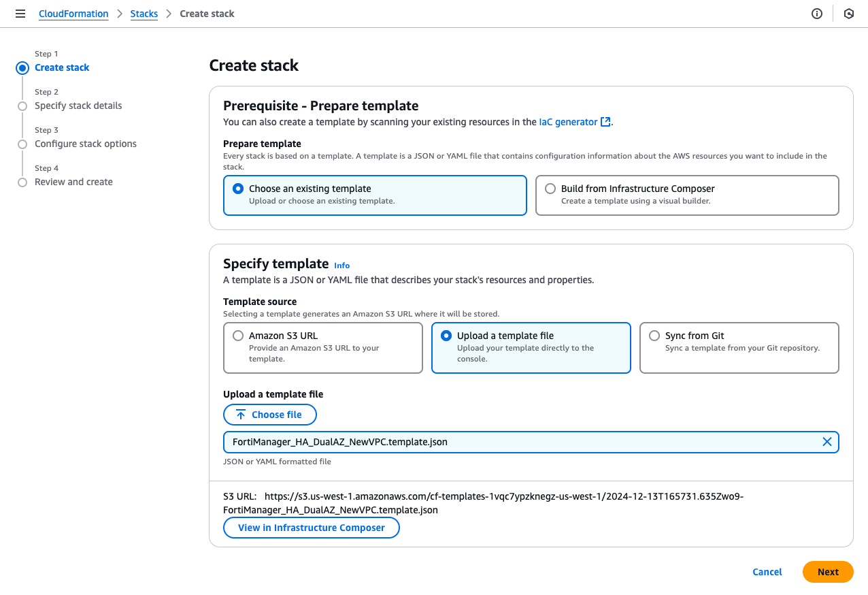Open the Info link beside Specify template
The width and height of the screenshot is (868, 595).
341,266
